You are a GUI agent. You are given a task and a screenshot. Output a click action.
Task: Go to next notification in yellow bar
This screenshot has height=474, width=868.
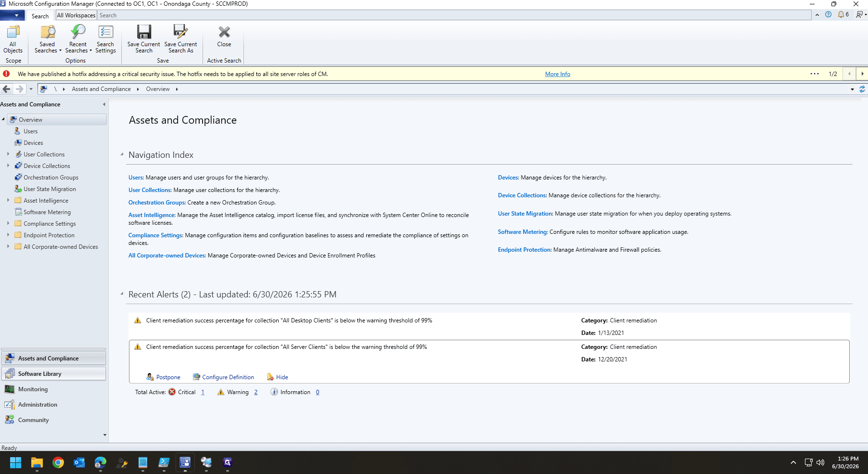tap(862, 74)
